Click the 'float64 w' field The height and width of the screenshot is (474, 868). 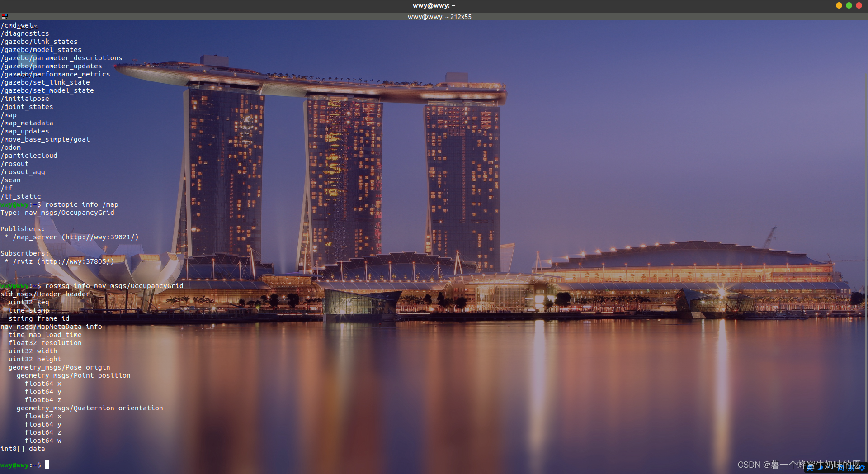[43, 441]
